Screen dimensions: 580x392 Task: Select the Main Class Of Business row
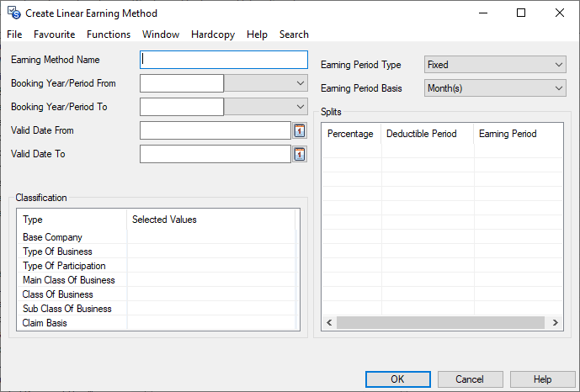(x=157, y=280)
